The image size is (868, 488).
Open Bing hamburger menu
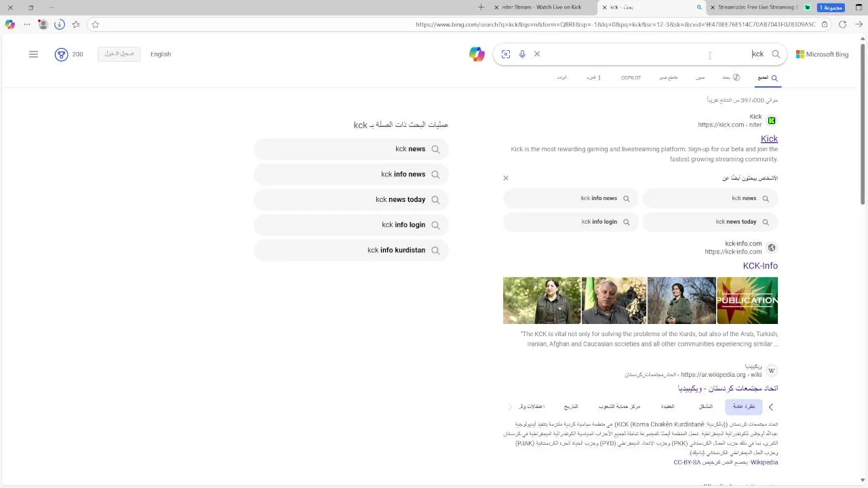[x=33, y=54]
